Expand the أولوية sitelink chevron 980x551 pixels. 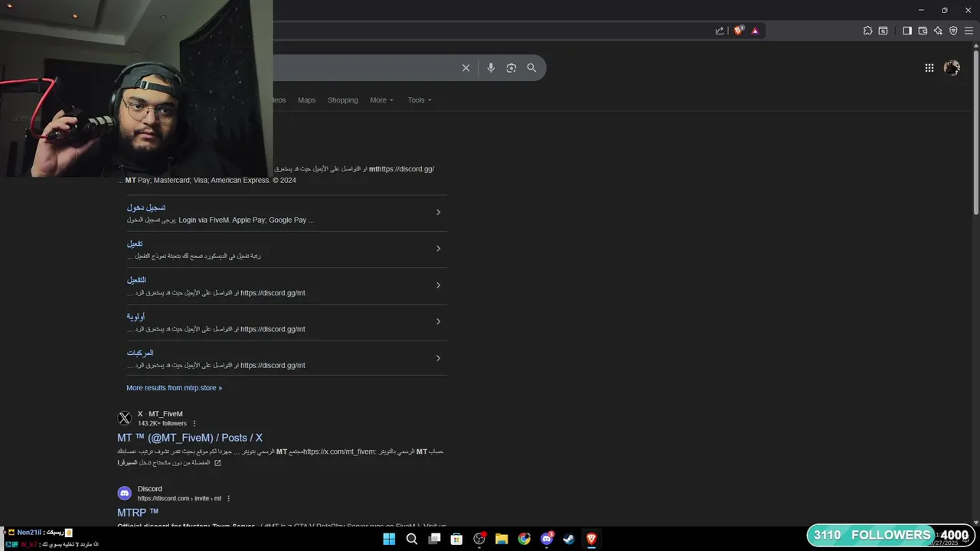(x=438, y=321)
